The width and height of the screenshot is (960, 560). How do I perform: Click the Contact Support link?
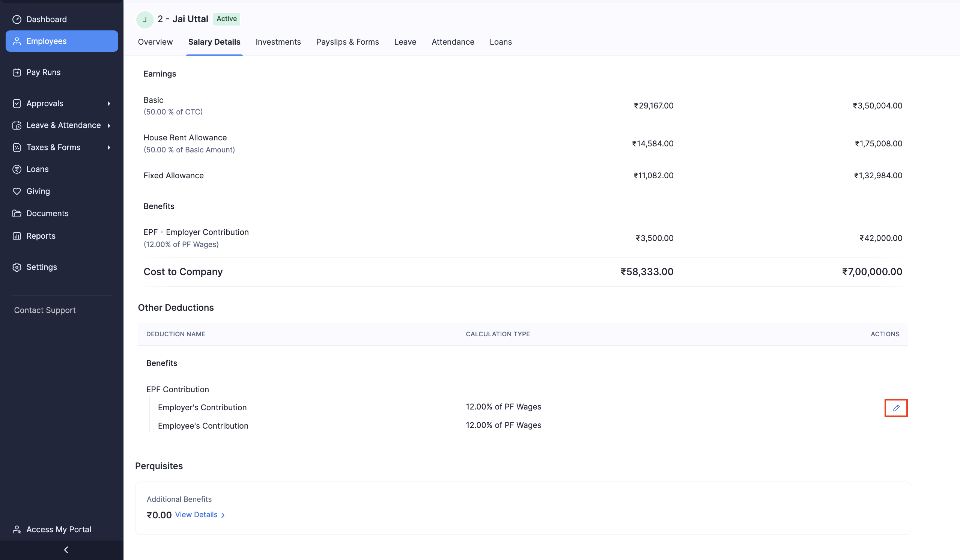45,310
